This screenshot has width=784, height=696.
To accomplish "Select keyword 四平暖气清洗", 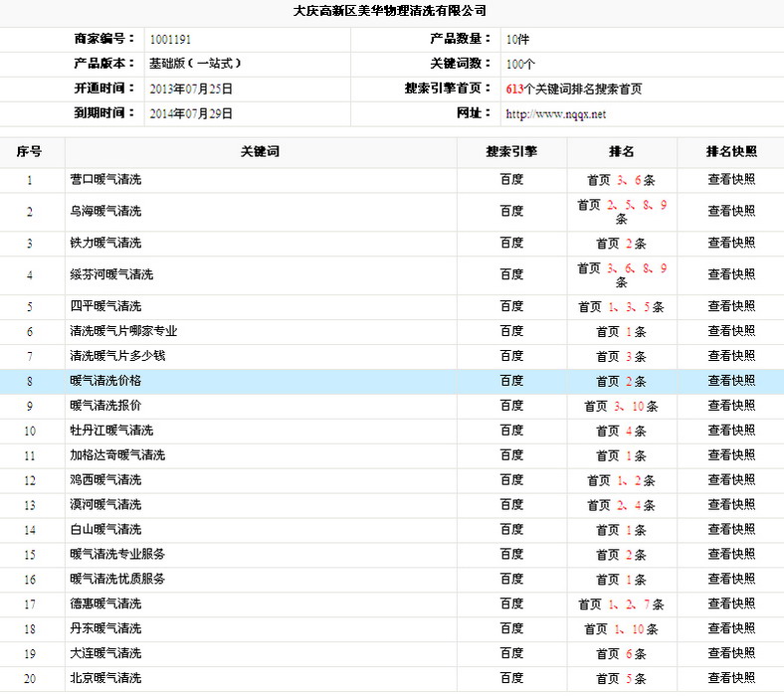I will pos(105,306).
